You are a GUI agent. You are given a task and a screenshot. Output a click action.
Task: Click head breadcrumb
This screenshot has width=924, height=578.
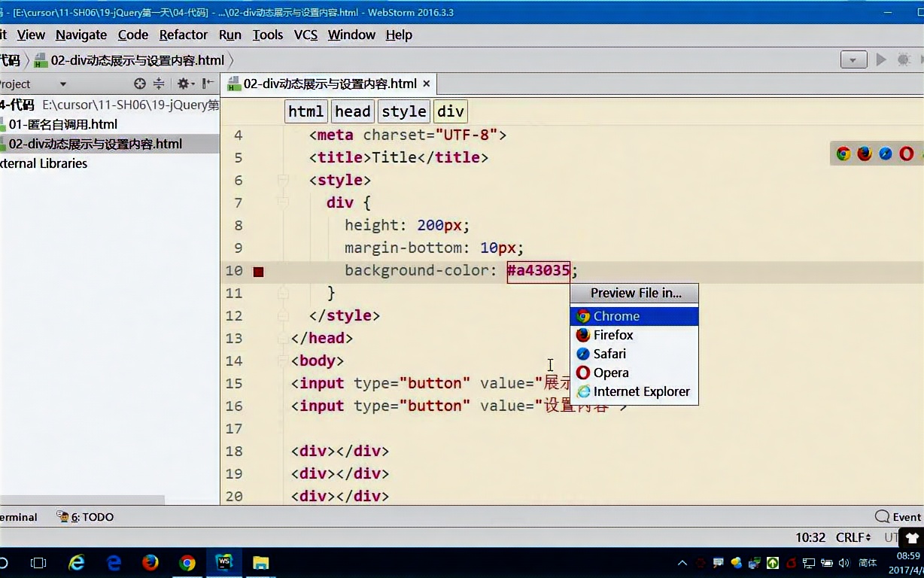click(x=352, y=111)
